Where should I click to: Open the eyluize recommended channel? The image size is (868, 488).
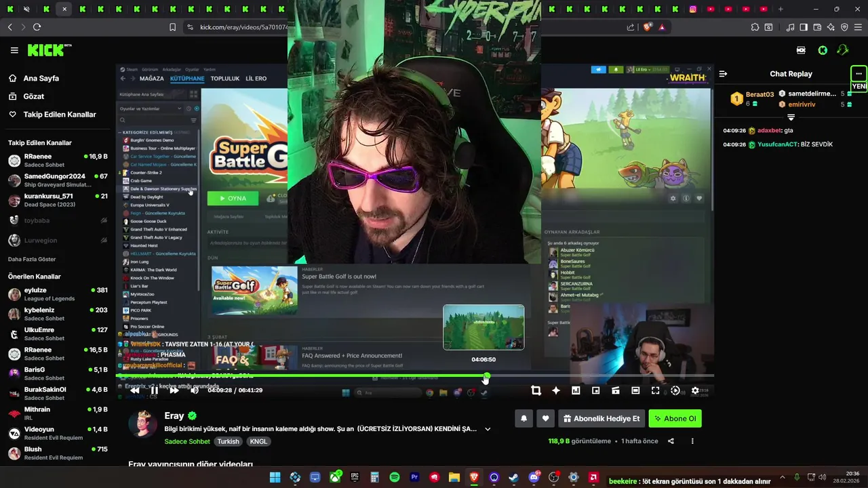(58, 294)
